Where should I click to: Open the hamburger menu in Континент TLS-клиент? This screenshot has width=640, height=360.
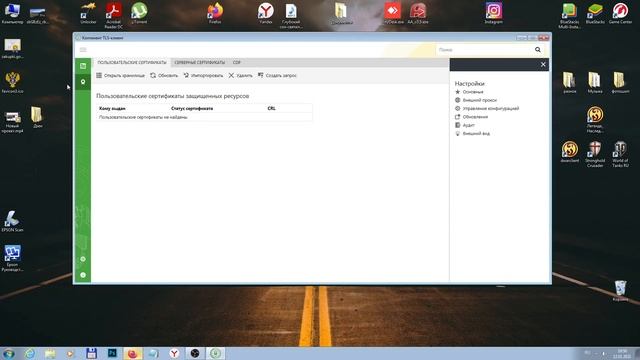point(83,50)
